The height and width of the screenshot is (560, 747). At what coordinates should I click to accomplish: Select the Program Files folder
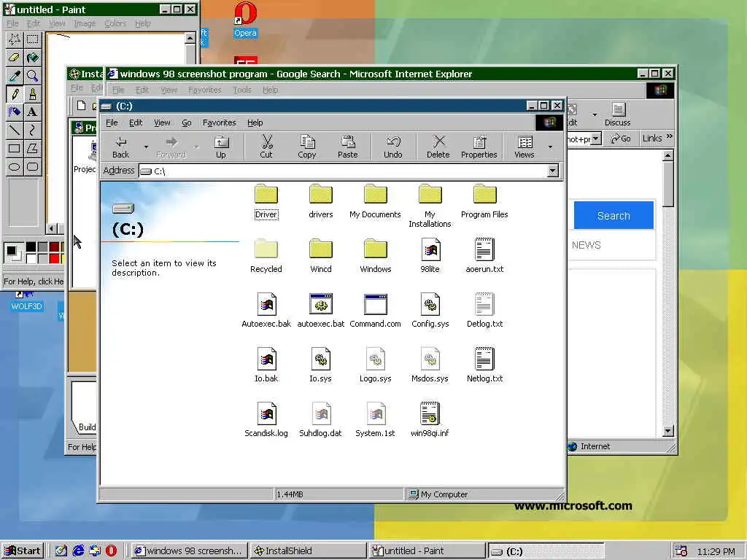[x=484, y=201]
